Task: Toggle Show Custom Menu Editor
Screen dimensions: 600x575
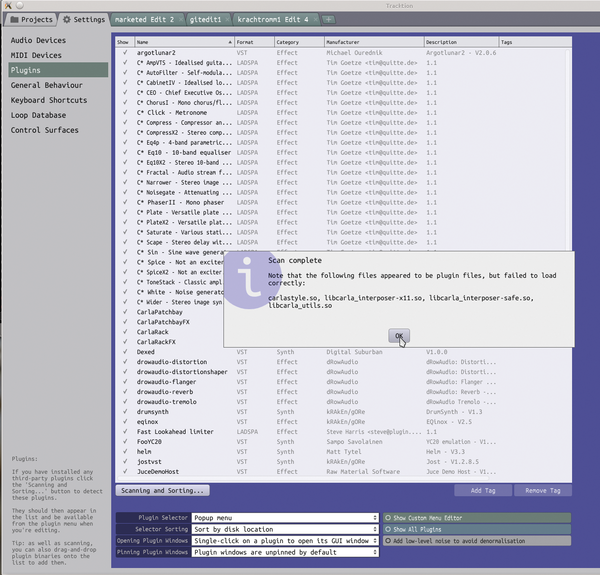Action: (x=477, y=518)
